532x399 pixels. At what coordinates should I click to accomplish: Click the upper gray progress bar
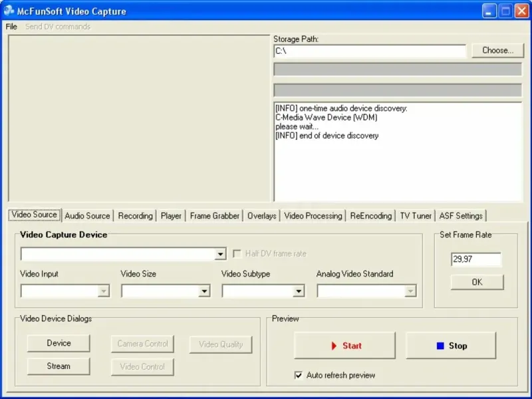[398, 70]
